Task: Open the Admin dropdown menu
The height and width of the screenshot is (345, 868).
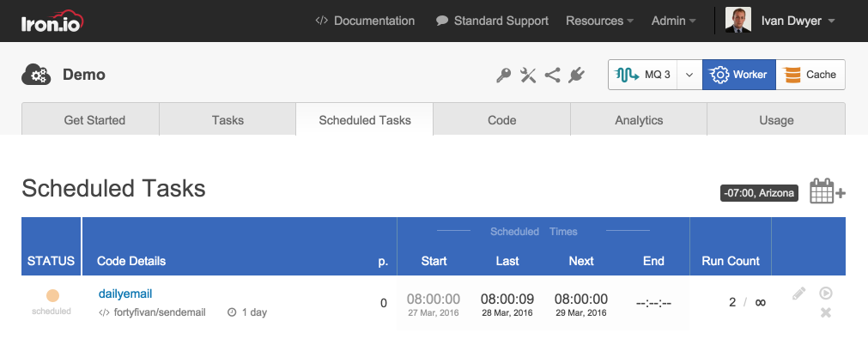Action: (673, 21)
